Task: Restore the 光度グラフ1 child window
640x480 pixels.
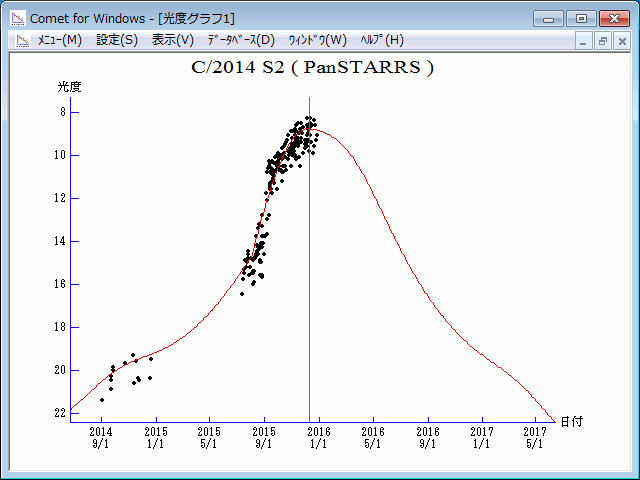Action: [x=603, y=41]
